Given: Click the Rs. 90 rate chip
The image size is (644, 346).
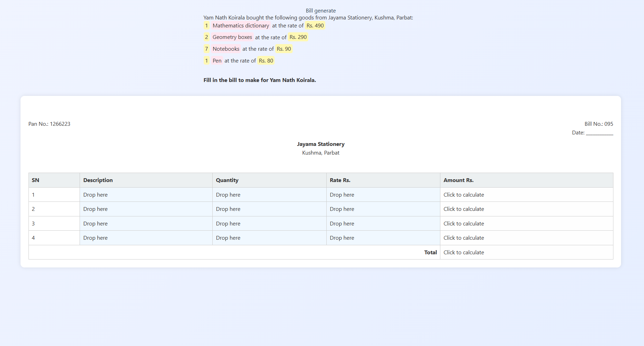Looking at the screenshot, I should 284,49.
